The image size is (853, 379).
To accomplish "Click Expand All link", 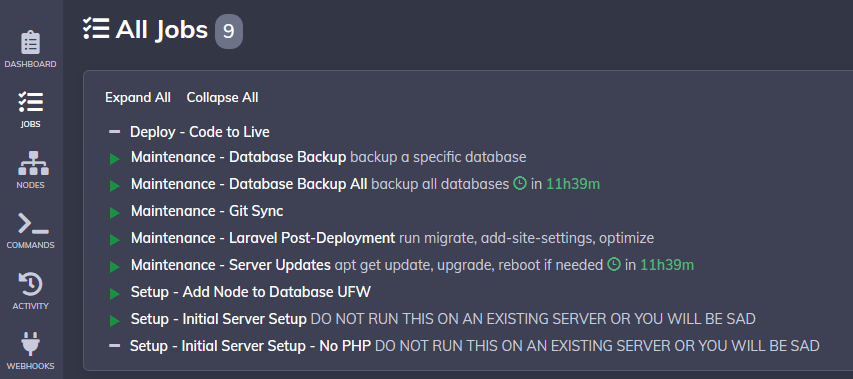I will coord(138,97).
